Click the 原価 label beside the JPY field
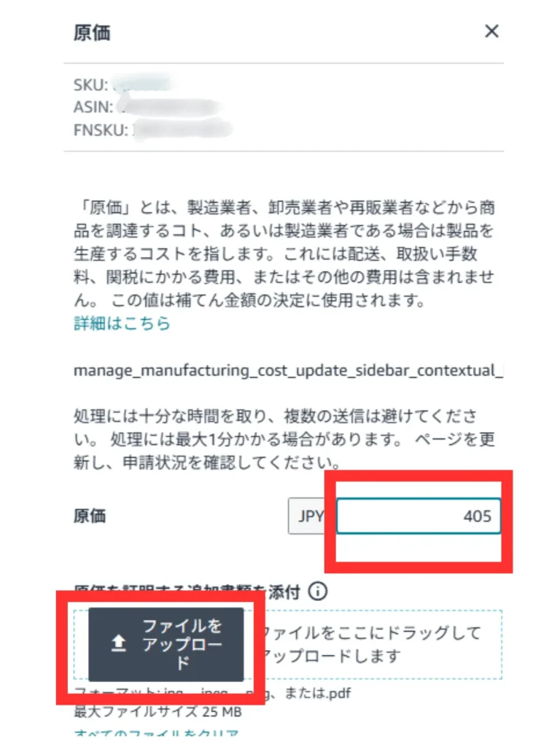Image resolution: width=560 pixels, height=747 pixels. (x=90, y=516)
